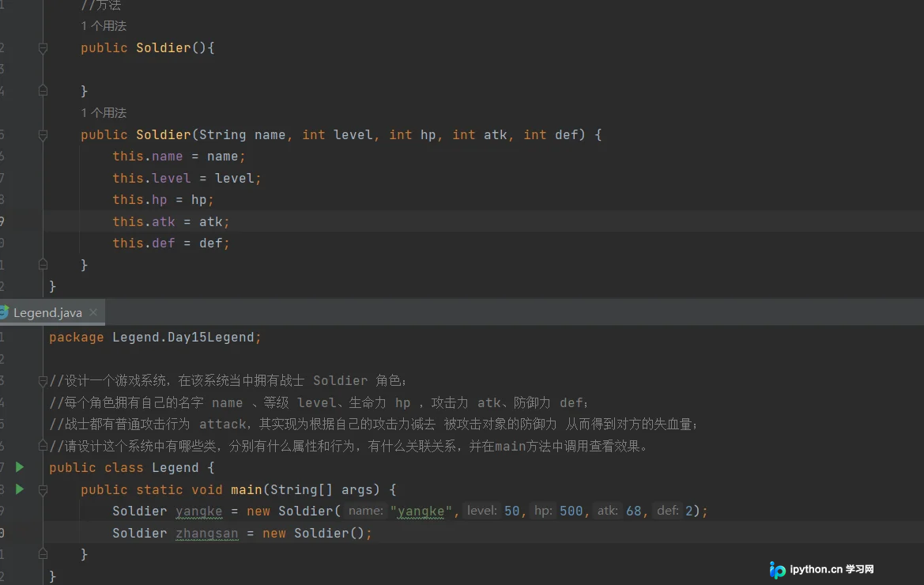Click the hp: parameter hint
This screenshot has height=585, width=924.
click(x=543, y=511)
